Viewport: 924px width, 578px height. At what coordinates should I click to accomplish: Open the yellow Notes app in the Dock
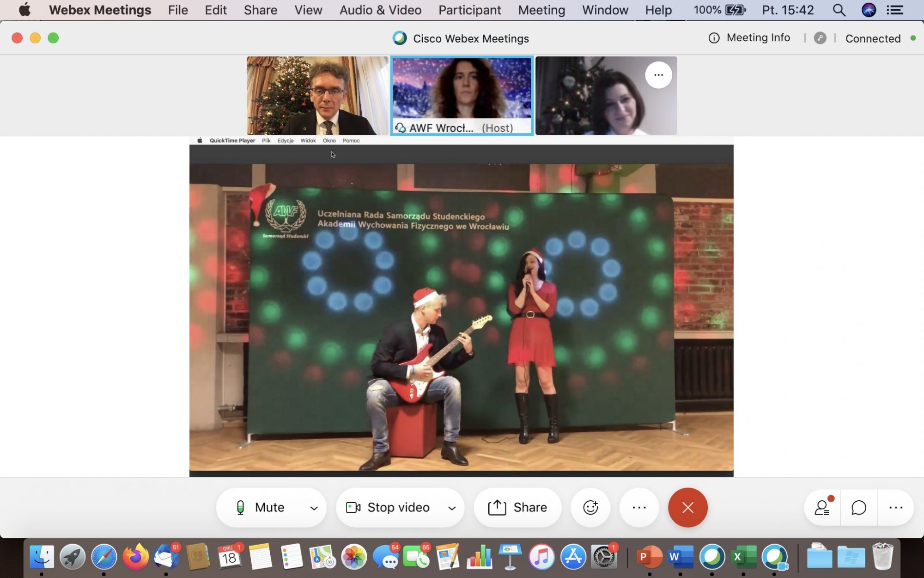[260, 556]
